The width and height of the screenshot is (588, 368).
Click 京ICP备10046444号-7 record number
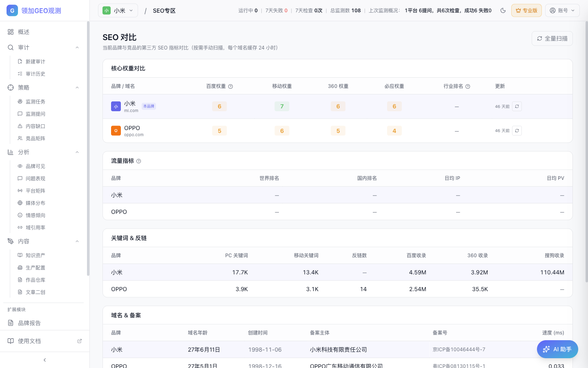(459, 350)
